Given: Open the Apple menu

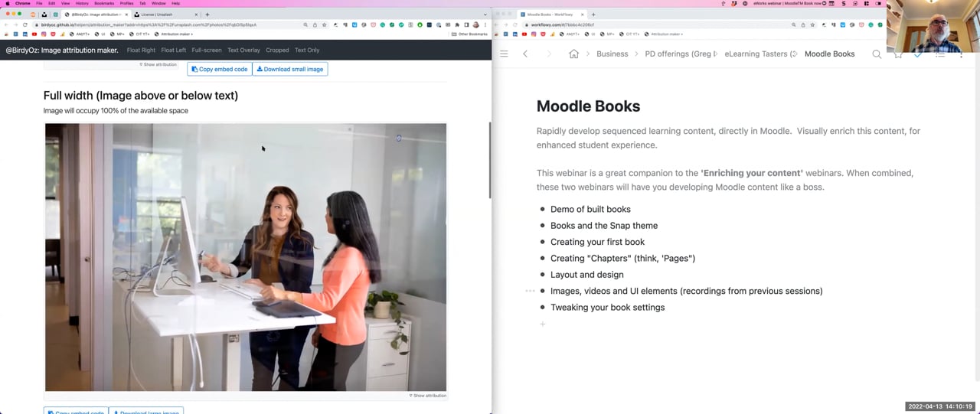Looking at the screenshot, I should coord(7,3).
